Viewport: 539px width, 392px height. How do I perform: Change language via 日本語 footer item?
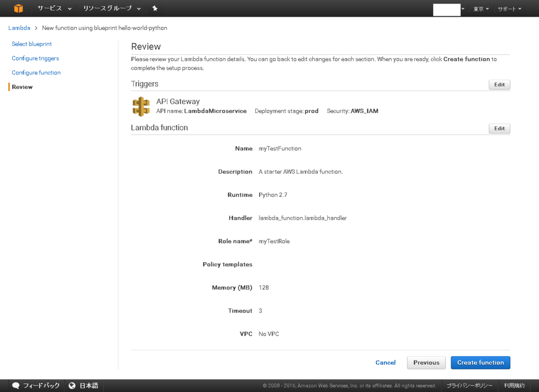coord(89,386)
